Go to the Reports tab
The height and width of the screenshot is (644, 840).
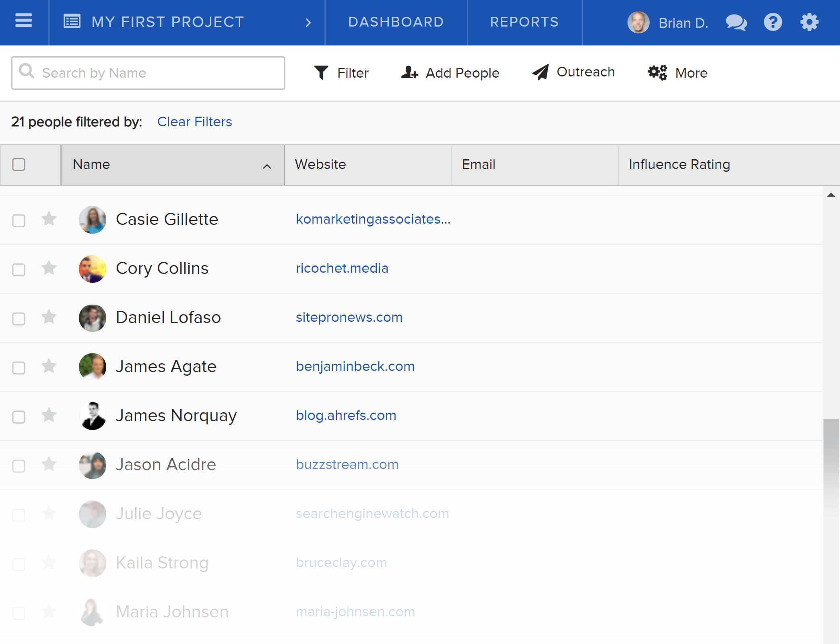coord(524,22)
